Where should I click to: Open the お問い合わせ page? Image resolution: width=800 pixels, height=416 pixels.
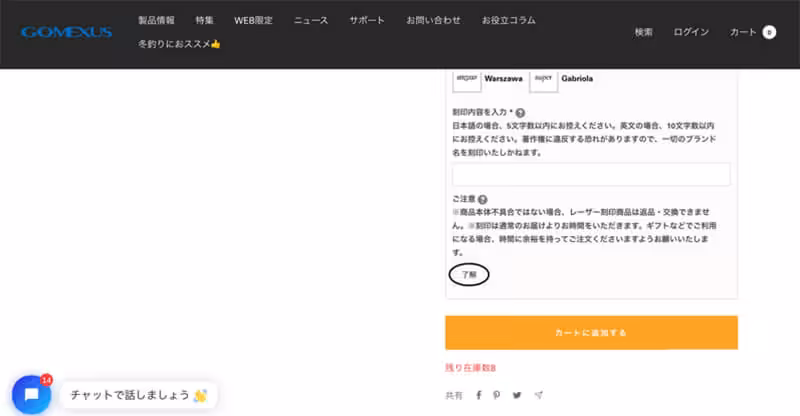pyautogui.click(x=433, y=20)
